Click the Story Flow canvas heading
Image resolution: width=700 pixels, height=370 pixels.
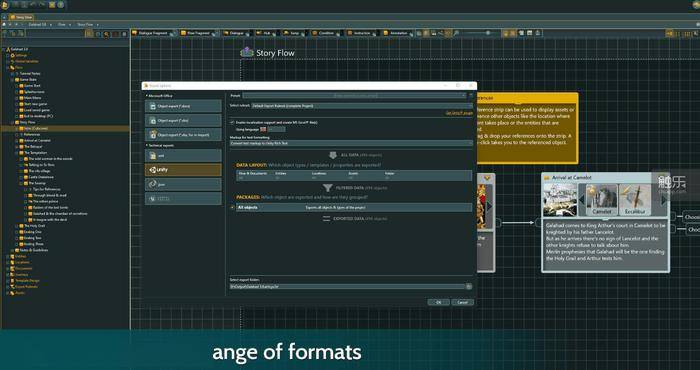[x=275, y=53]
